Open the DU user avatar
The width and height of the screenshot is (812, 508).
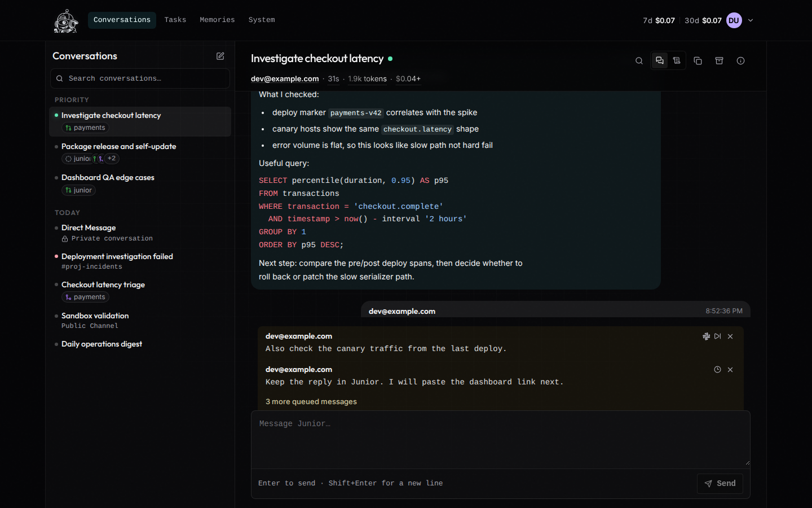click(x=734, y=20)
